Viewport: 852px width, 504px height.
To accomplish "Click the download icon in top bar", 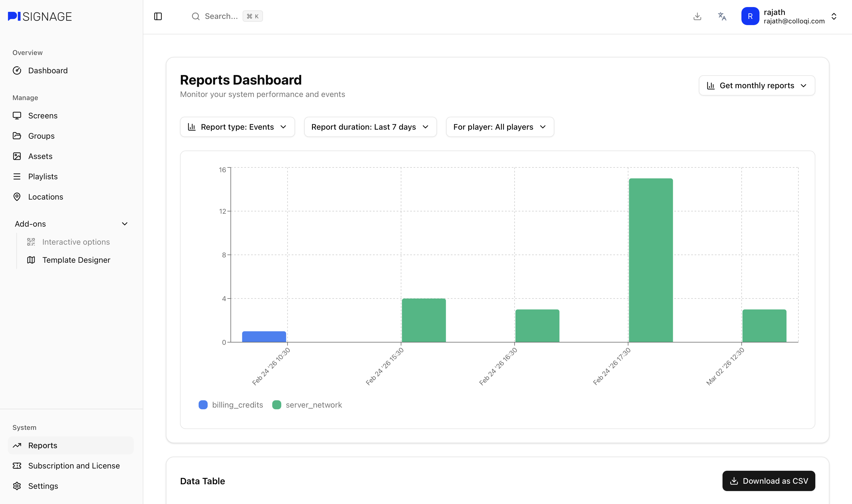I will coord(697,16).
